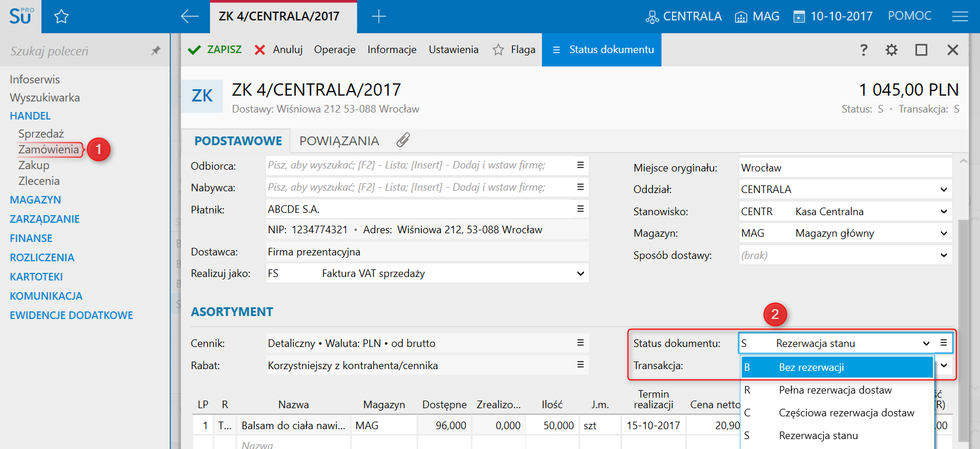Expand the EWIDENCJE DODATKOWE sidebar section

click(72, 315)
